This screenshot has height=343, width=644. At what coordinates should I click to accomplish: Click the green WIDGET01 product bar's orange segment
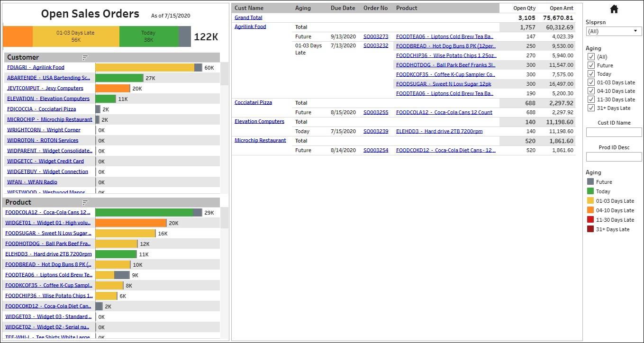pyautogui.click(x=131, y=223)
